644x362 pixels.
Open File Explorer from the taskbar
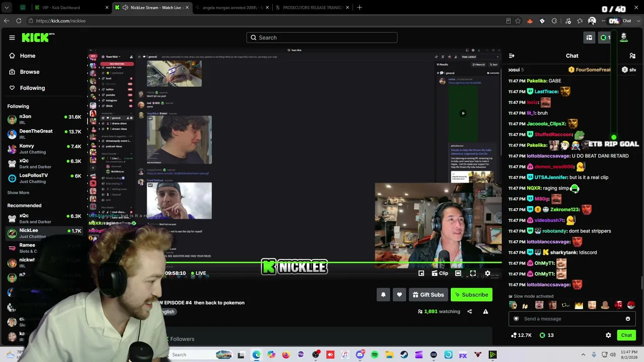(389, 355)
